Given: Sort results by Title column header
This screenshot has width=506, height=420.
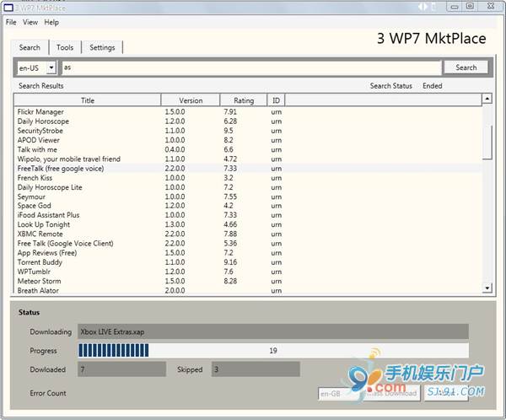Looking at the screenshot, I should (x=88, y=100).
